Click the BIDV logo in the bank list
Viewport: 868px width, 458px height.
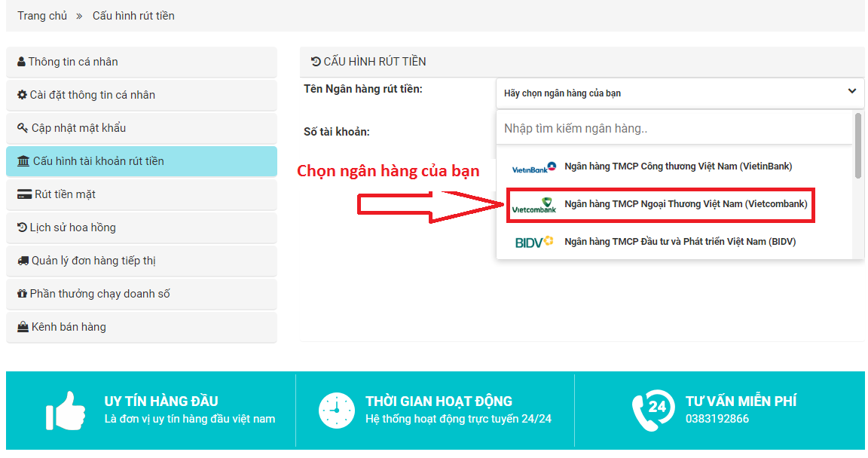[533, 242]
